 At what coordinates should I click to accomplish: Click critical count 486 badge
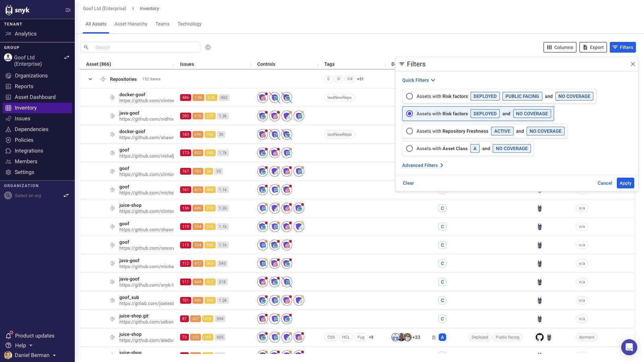185,98
